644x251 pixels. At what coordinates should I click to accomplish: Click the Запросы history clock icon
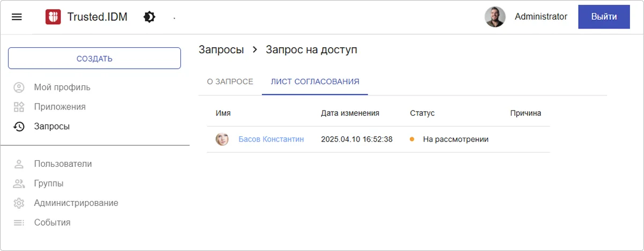click(19, 127)
